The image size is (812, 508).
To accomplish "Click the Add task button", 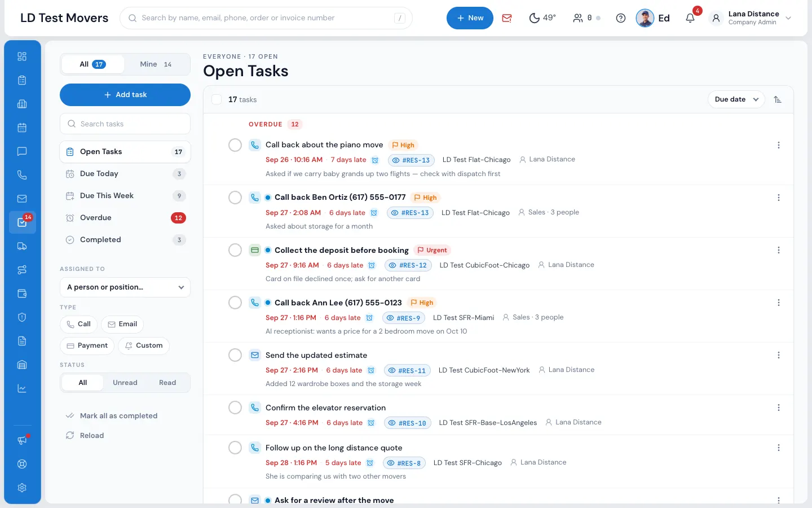I will click(125, 95).
